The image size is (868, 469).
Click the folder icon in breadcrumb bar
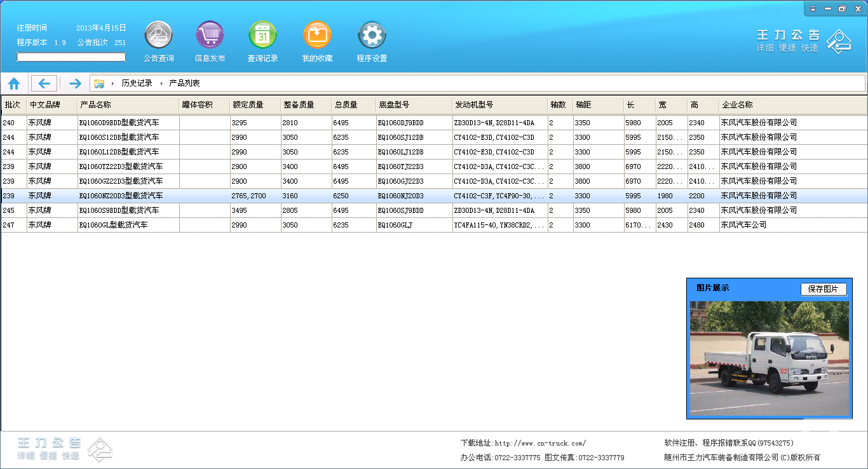[x=99, y=83]
